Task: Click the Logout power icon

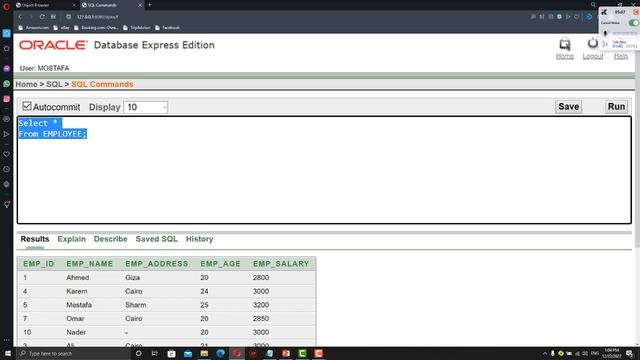Action: [x=592, y=43]
